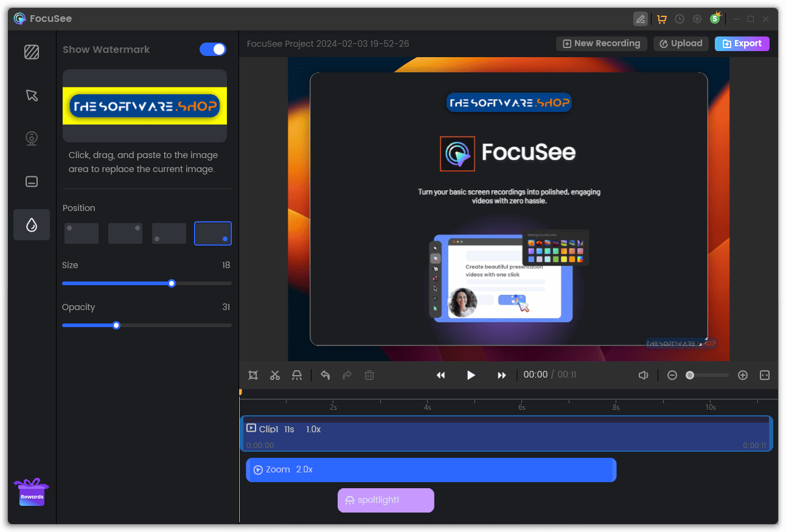Image resolution: width=786 pixels, height=532 pixels.
Task: Select Clip1 on the timeline
Action: 507,434
